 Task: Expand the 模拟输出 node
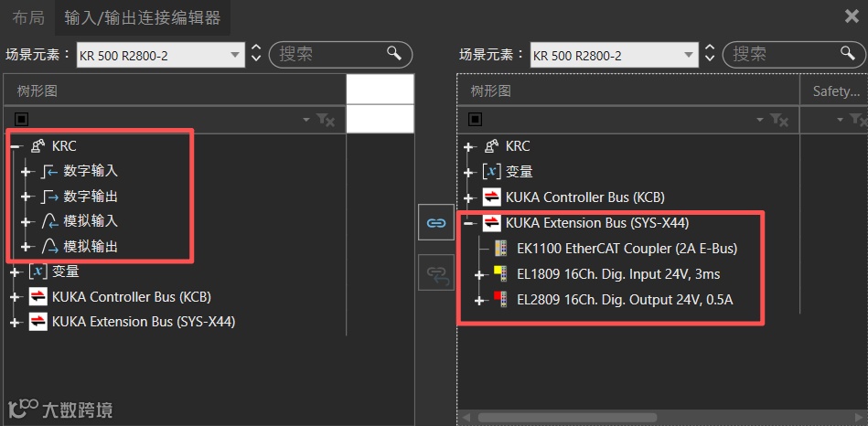coord(26,248)
